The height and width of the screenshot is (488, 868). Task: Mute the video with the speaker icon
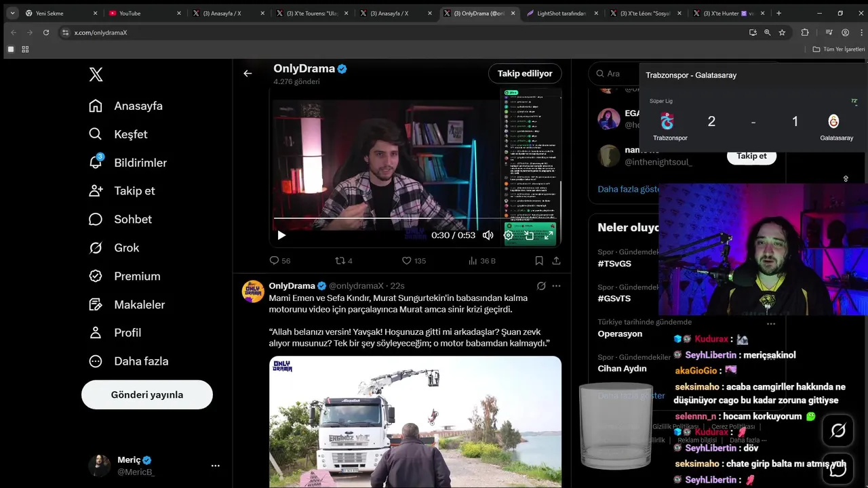488,235
